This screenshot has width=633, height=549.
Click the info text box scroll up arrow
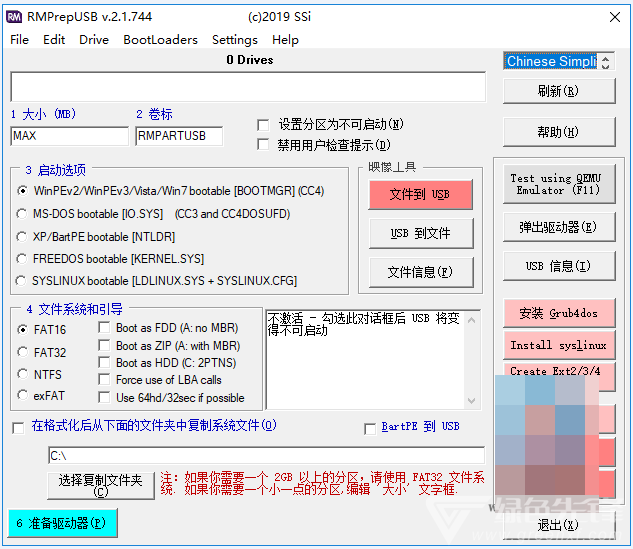(472, 320)
